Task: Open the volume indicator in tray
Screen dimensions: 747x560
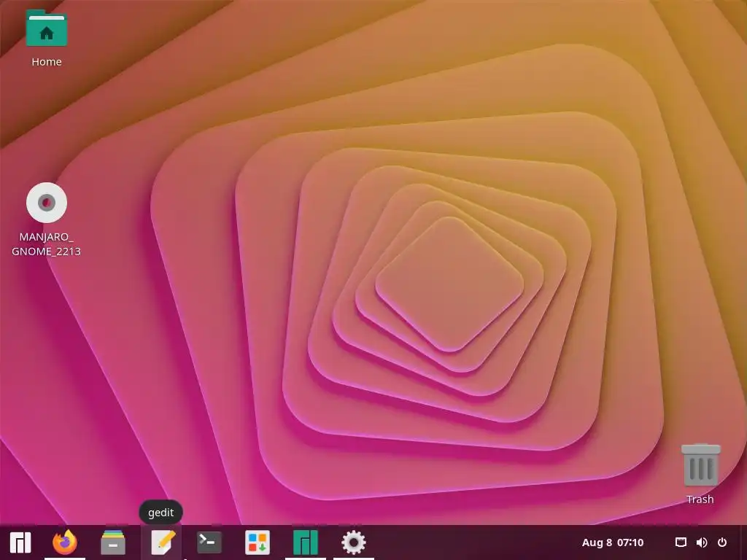Action: click(702, 542)
